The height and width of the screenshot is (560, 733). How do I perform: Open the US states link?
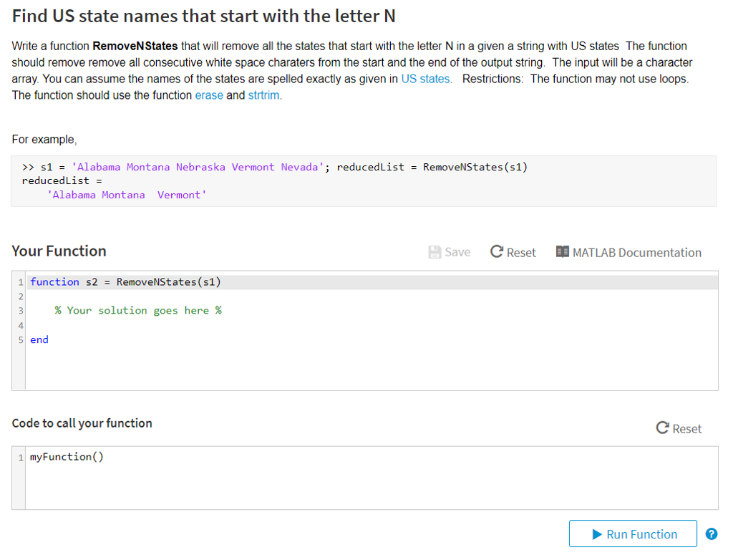427,79
